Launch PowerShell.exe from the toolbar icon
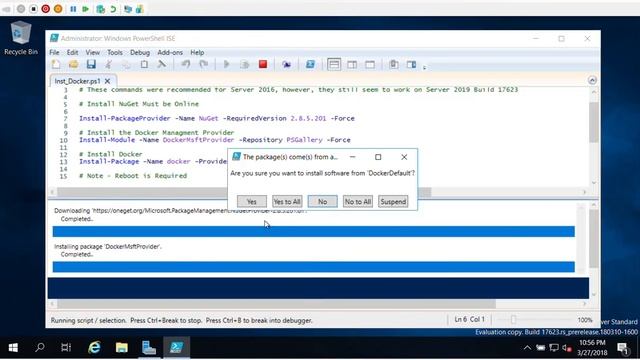The width and height of the screenshot is (640, 360). (310, 64)
